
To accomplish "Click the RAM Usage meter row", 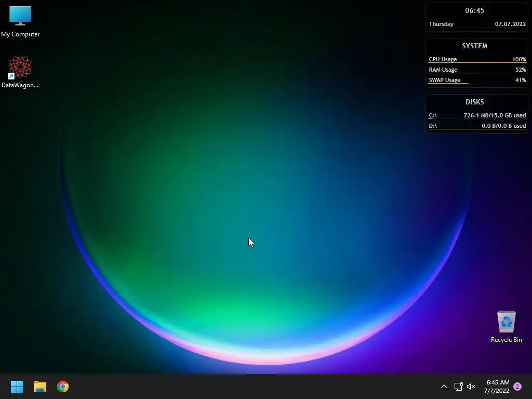I will tap(477, 70).
